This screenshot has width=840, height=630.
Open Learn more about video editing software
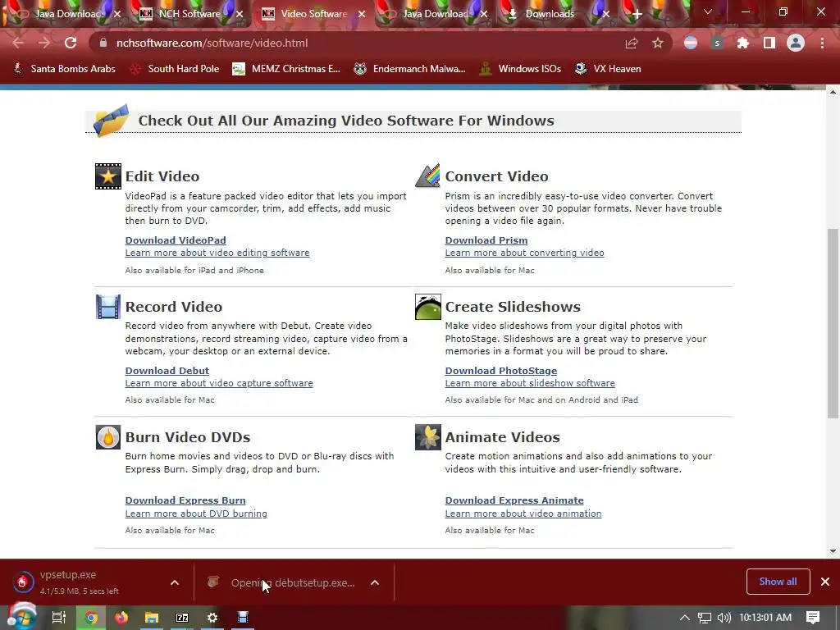coord(217,253)
